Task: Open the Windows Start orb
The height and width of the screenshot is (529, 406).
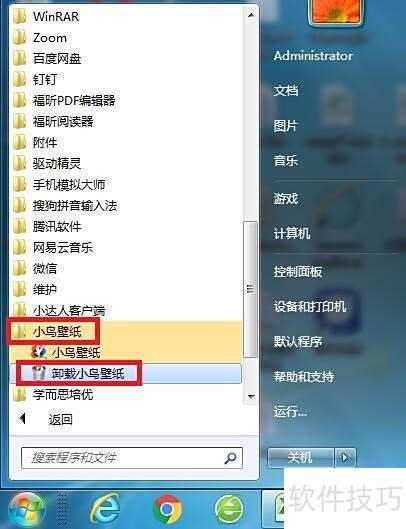Action: click(x=27, y=510)
